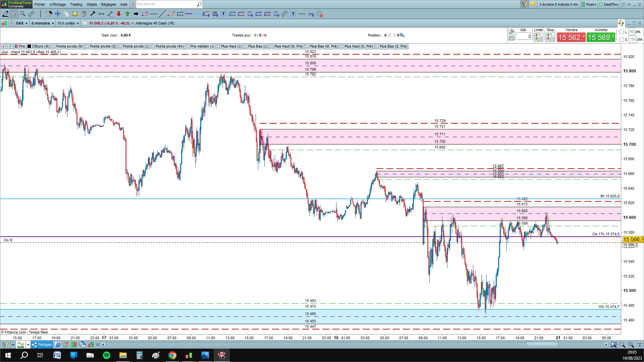Click the magnifier zoom tool
Viewport: 644px width, 362px height.
coord(22,14)
